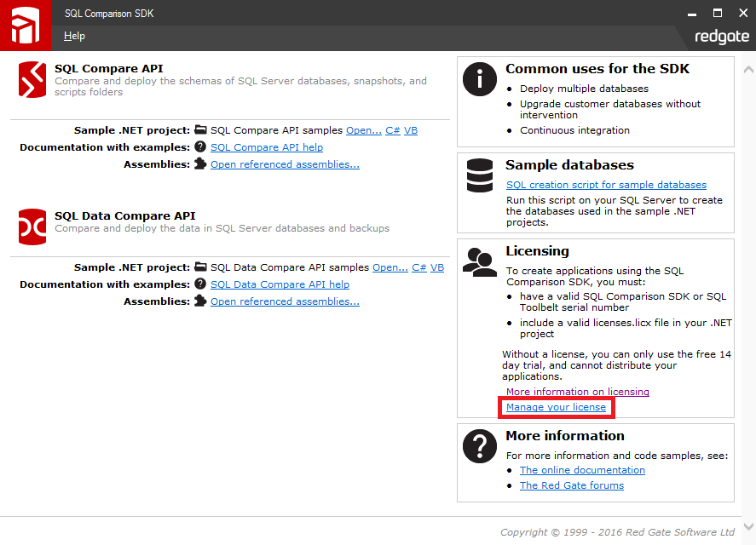Open the VB SQL Data Compare sample
756x545 pixels.
click(436, 267)
